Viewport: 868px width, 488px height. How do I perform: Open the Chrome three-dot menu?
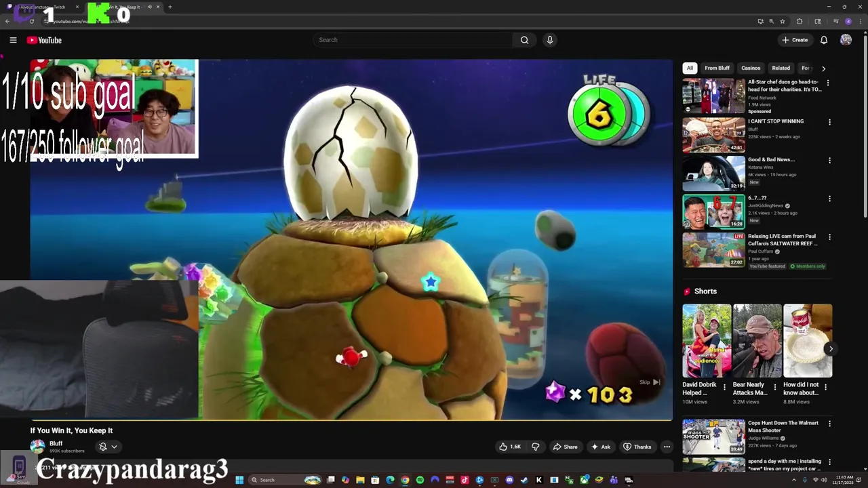pos(861,22)
